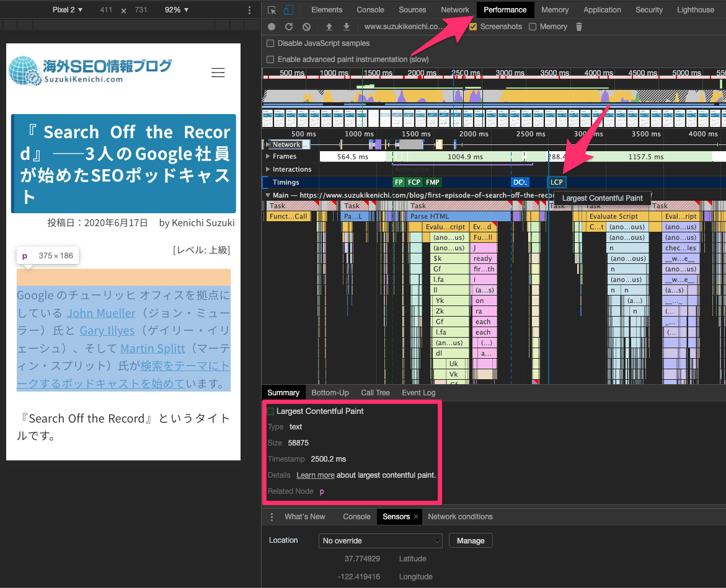Click the save profile download icon

pos(347,27)
